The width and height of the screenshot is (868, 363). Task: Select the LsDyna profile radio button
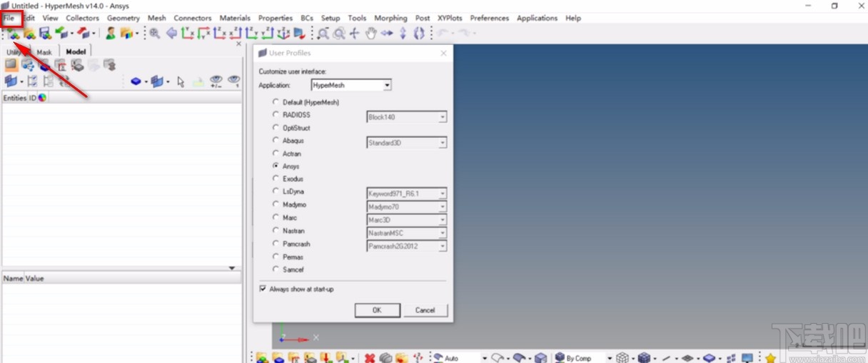pos(276,192)
